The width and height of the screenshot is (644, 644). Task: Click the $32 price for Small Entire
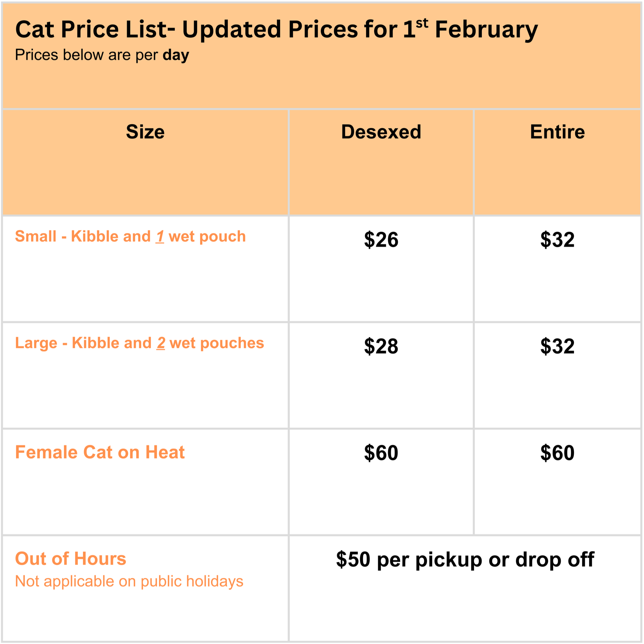coord(557,239)
